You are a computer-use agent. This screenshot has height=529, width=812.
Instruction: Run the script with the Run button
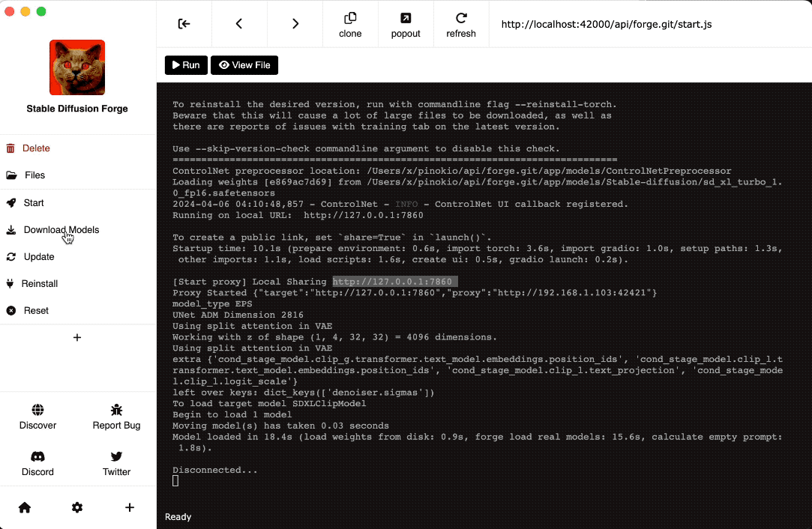point(185,64)
